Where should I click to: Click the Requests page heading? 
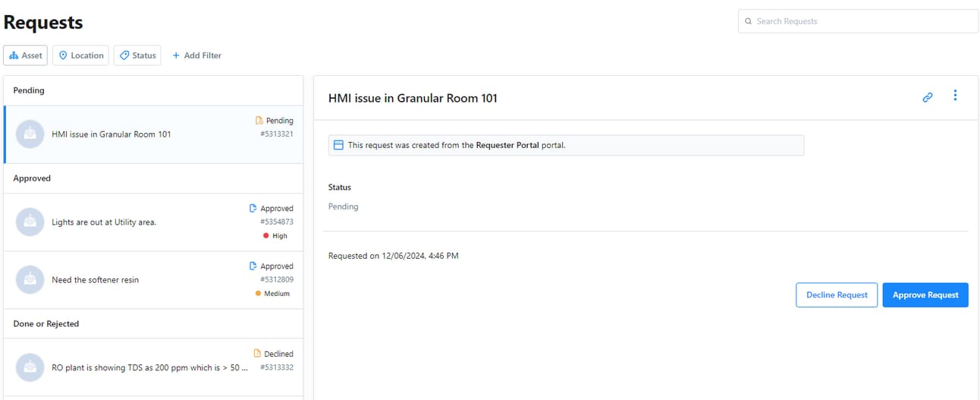click(x=43, y=22)
